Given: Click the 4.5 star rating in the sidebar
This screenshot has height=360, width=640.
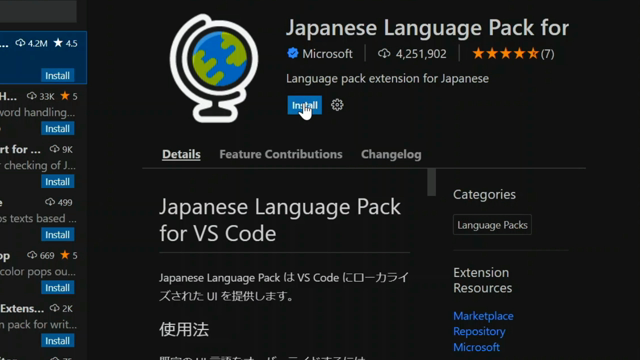Looking at the screenshot, I should click(65, 43).
